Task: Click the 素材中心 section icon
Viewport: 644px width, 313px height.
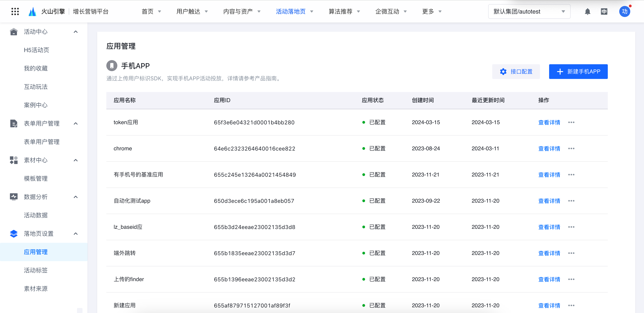Action: [14, 160]
